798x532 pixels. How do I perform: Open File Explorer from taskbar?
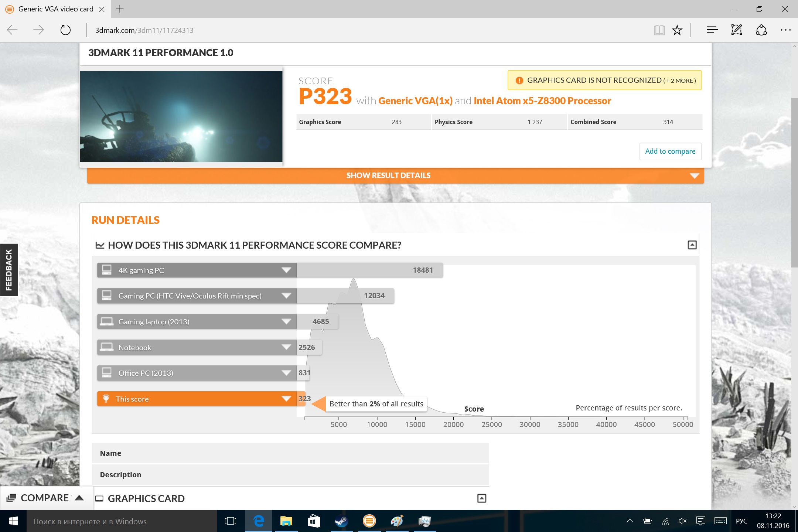(286, 521)
